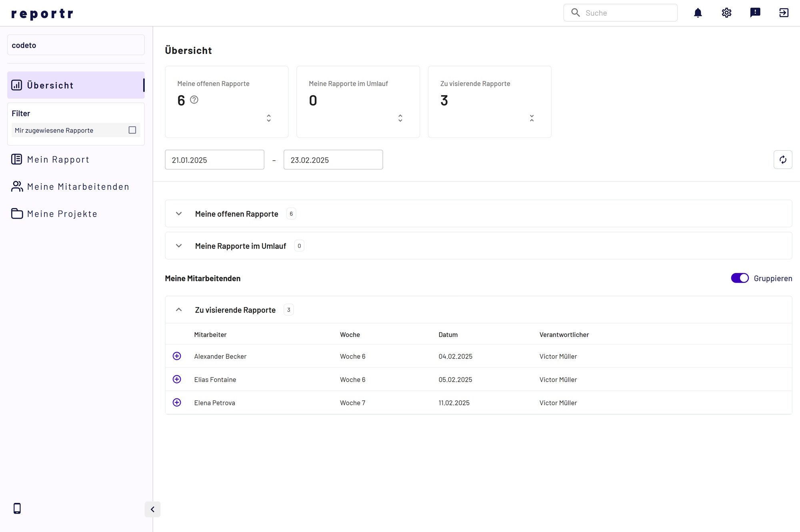Click date 04.02.2025
This screenshot has width=800, height=532.
coord(455,356)
